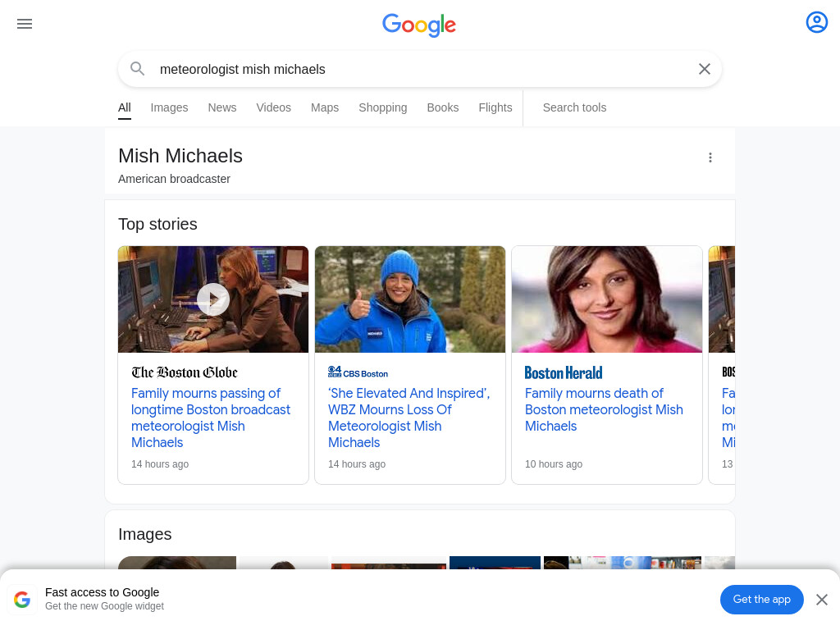
Task: Open Boston Globe 'Family mourns passing' headline
Action: click(x=211, y=418)
